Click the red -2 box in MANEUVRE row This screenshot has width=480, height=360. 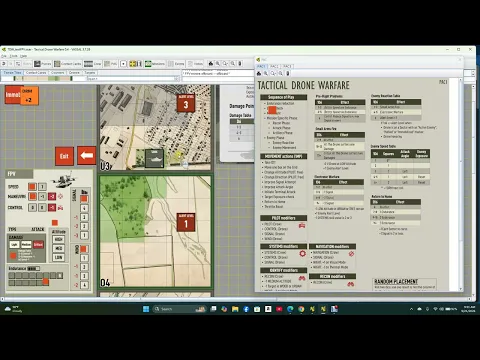(52, 196)
